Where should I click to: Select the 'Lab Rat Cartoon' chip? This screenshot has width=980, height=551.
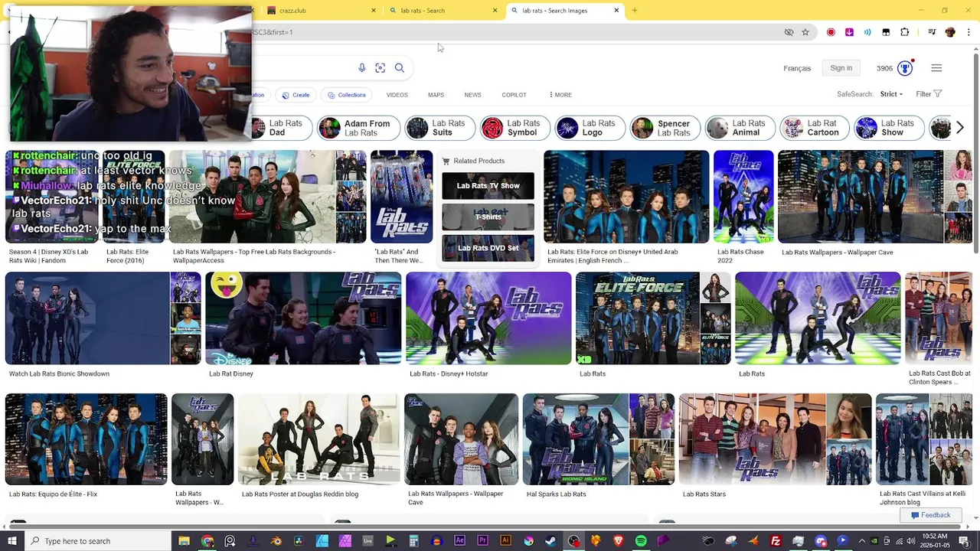tap(814, 128)
